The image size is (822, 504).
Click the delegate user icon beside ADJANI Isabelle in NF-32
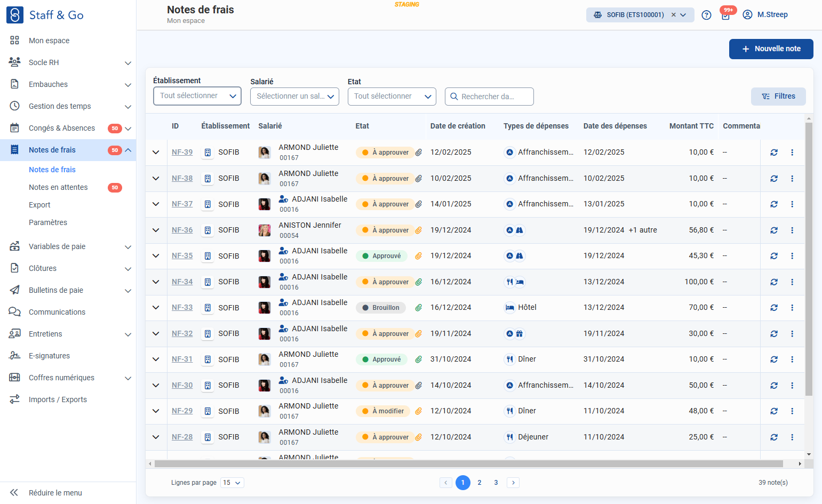click(x=284, y=329)
